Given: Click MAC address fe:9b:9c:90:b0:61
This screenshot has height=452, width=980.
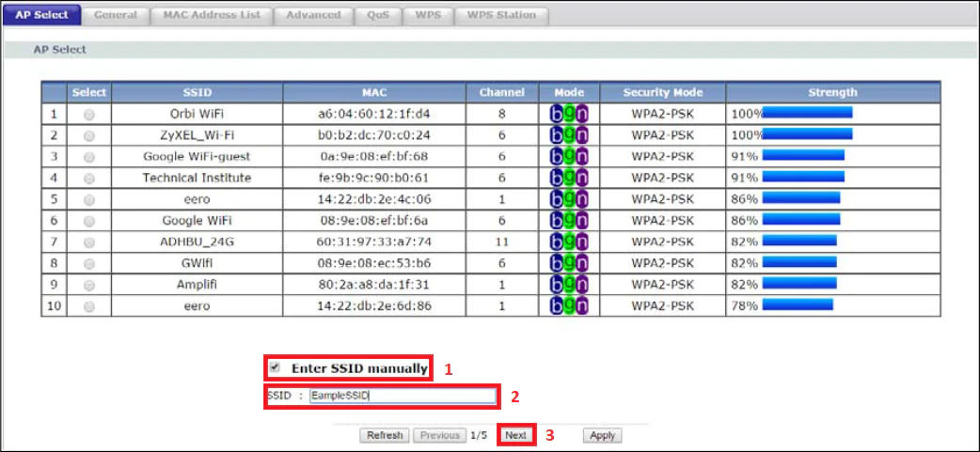Looking at the screenshot, I should 374,179.
